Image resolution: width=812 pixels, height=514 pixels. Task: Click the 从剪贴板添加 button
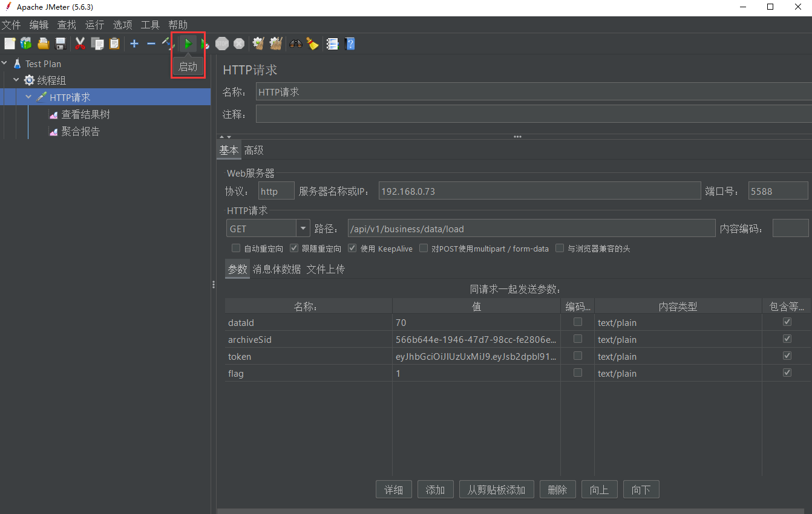497,490
